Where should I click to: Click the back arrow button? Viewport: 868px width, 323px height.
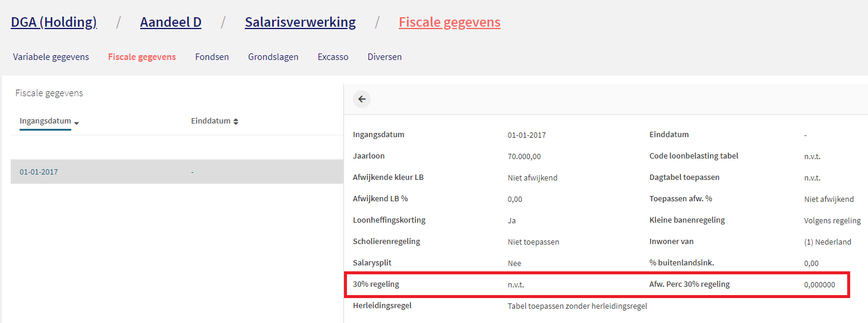tap(362, 99)
